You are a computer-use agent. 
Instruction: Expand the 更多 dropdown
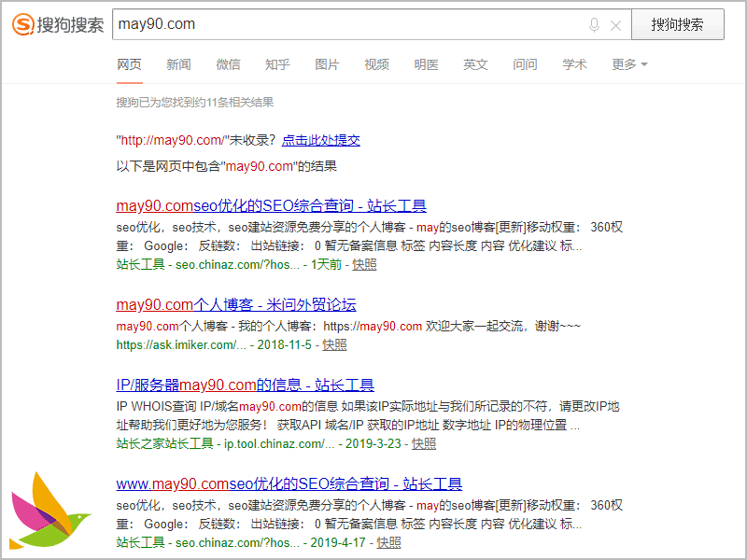pos(629,64)
